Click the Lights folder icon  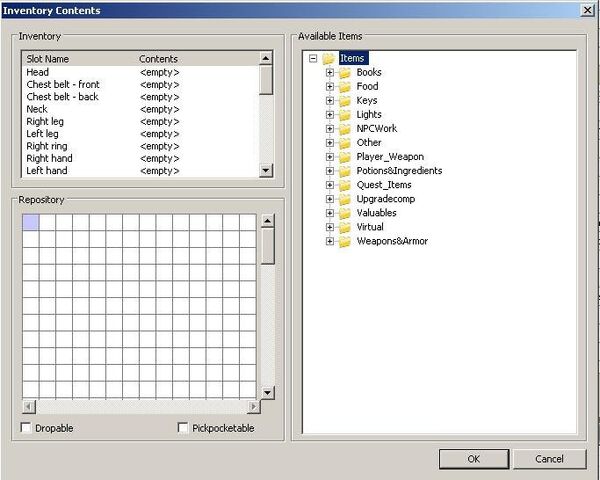click(345, 114)
